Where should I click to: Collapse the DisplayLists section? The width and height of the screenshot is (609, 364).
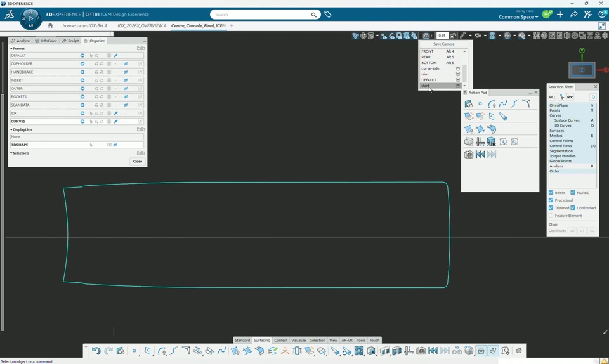(x=11, y=129)
